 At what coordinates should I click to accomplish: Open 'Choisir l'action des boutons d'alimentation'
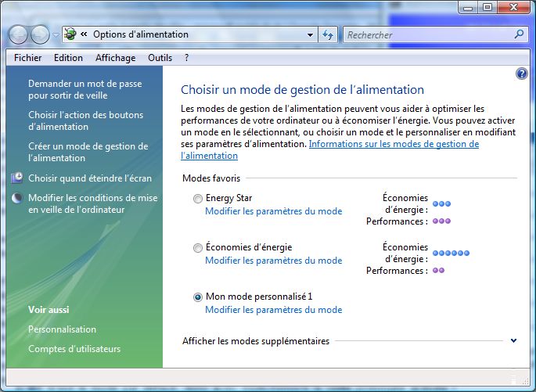tap(86, 120)
